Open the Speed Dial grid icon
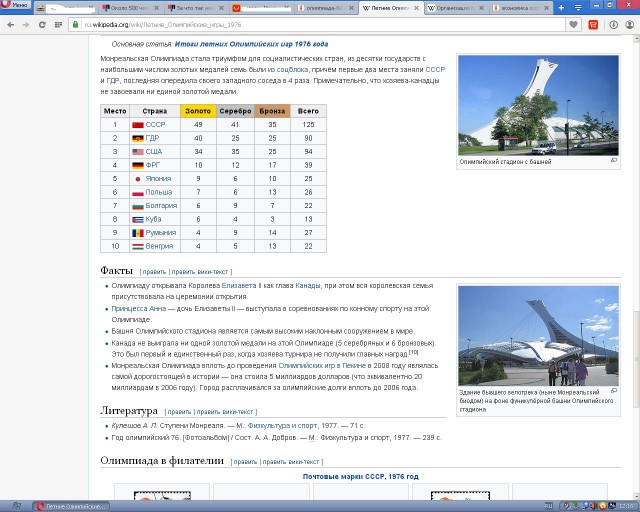The height and width of the screenshot is (512, 640). click(x=58, y=25)
